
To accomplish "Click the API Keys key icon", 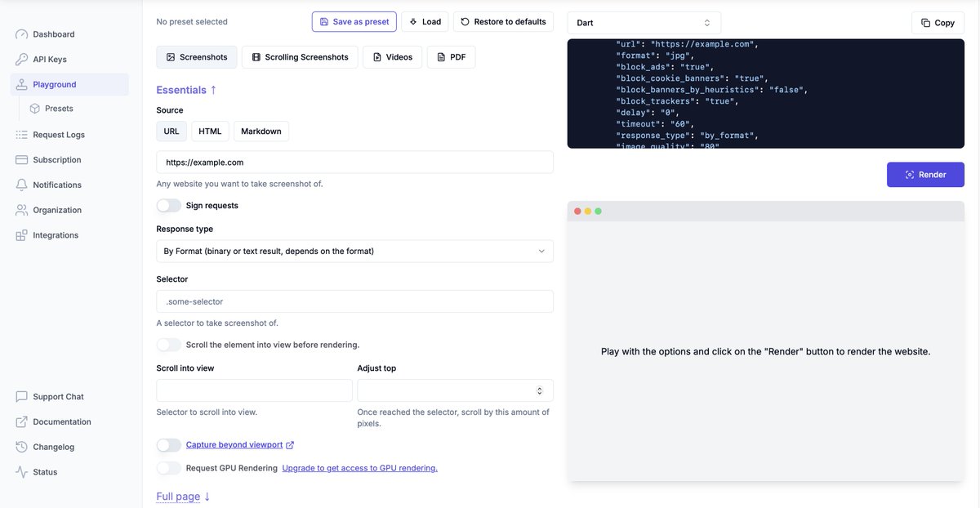I will [x=21, y=60].
